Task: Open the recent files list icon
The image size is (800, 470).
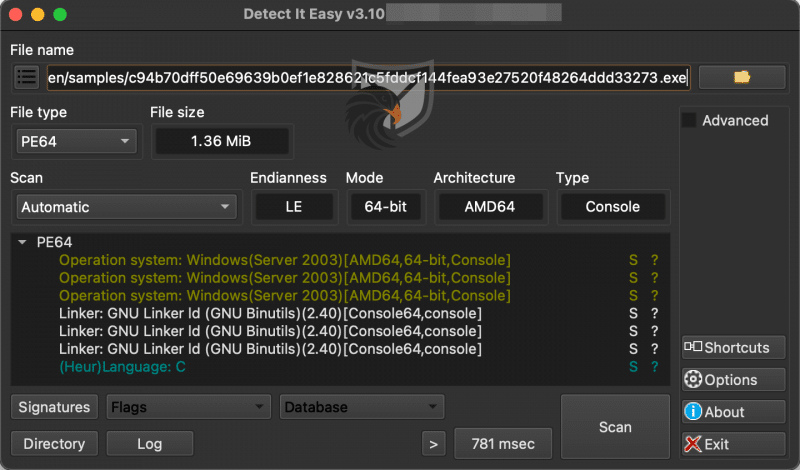Action: click(x=26, y=78)
